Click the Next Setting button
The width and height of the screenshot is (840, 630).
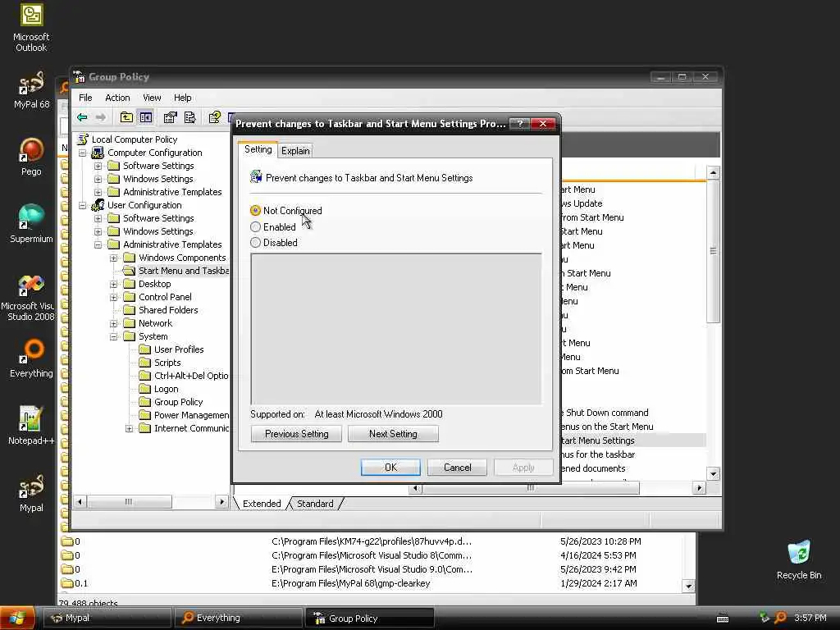(x=393, y=434)
